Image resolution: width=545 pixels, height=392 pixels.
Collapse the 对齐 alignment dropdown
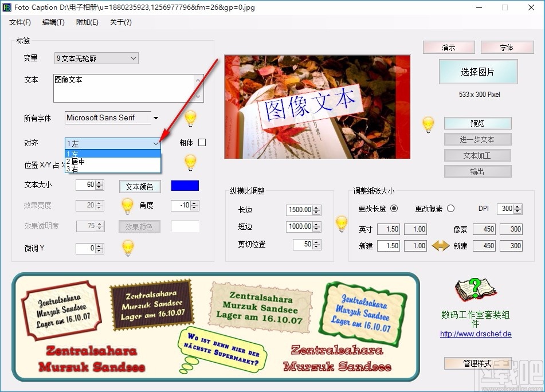point(156,143)
